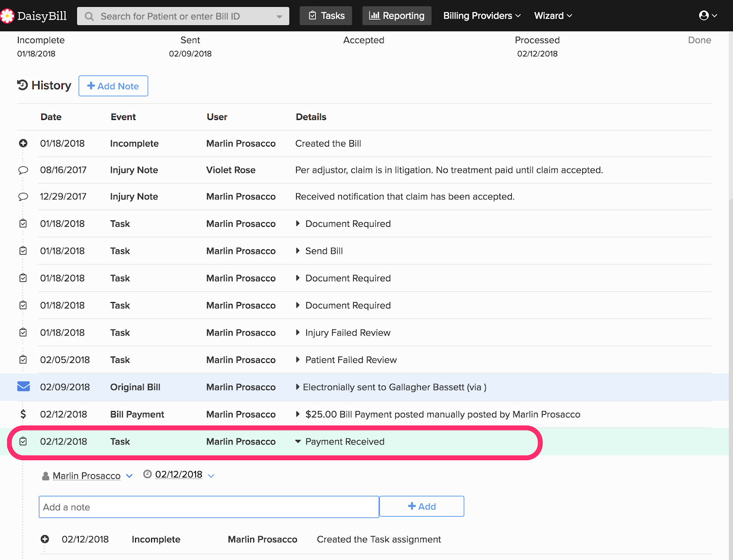733x560 pixels.
Task: Click plus icon beside Created the Task assignment
Action: click(45, 539)
